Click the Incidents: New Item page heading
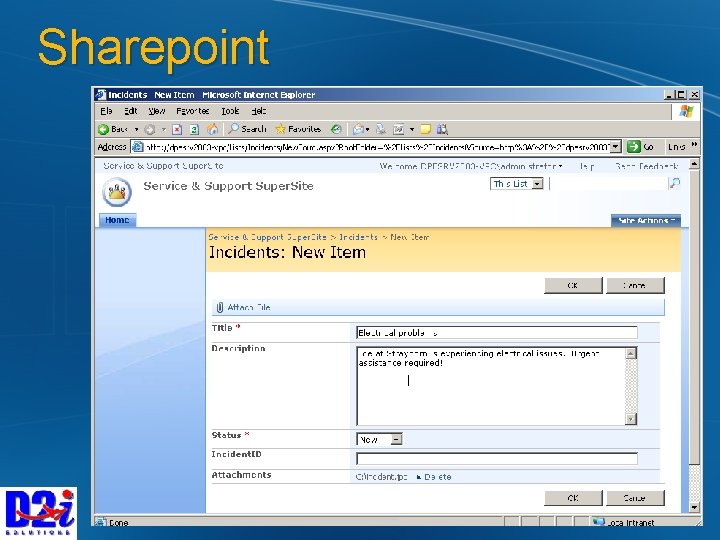The width and height of the screenshot is (720, 540). 287,253
